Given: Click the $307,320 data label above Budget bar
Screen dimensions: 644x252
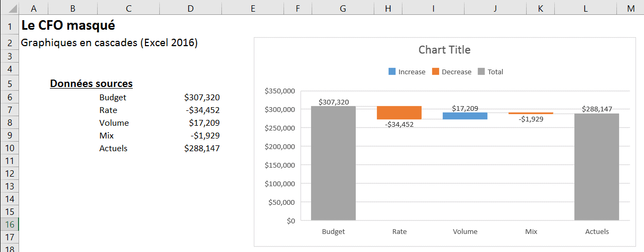Looking at the screenshot, I should click(x=334, y=102).
